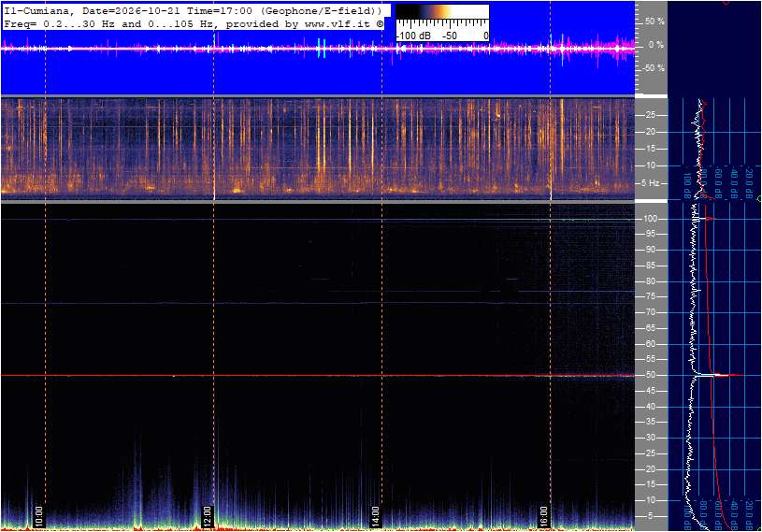Click the 60 tick on the 0-105 Hz axis
Screen dimensions: 762x532
650,344
